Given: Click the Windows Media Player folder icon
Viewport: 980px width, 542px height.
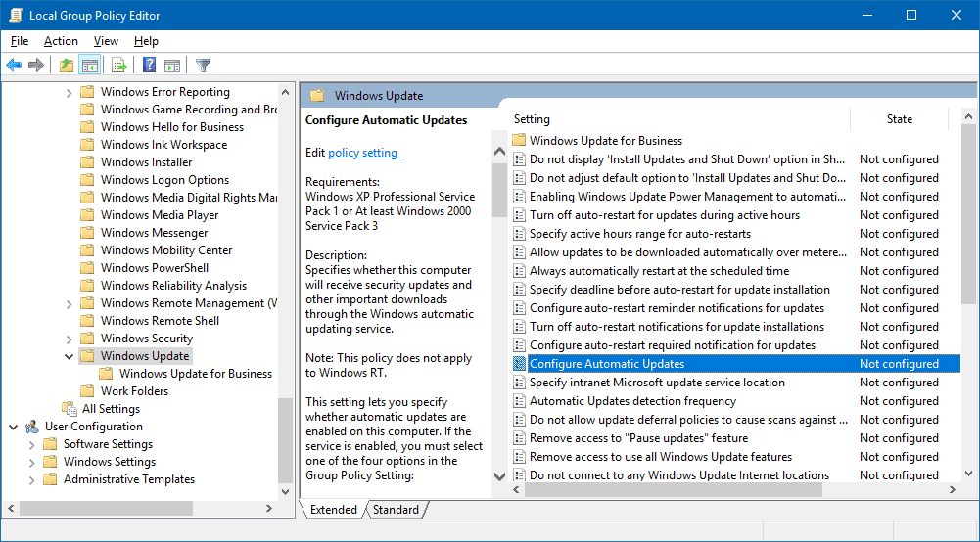Looking at the screenshot, I should point(87,215).
